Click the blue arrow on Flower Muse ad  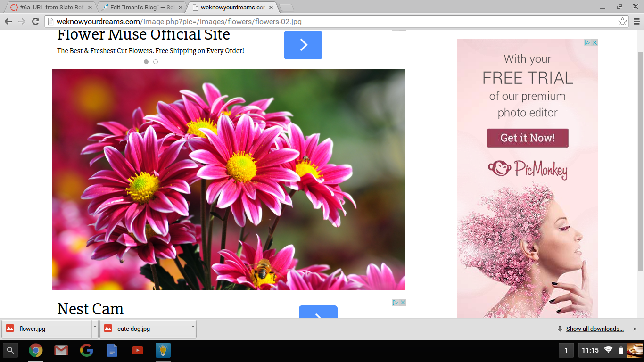303,45
